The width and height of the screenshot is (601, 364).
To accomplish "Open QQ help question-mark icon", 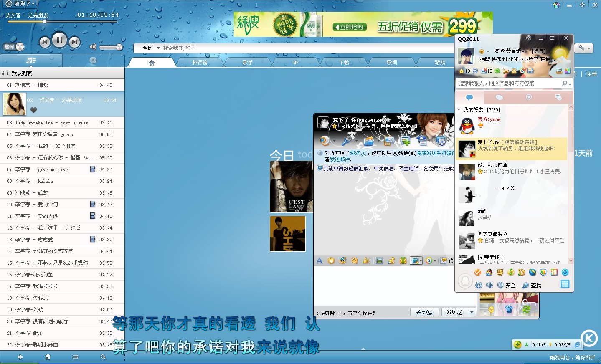I will tap(529, 38).
